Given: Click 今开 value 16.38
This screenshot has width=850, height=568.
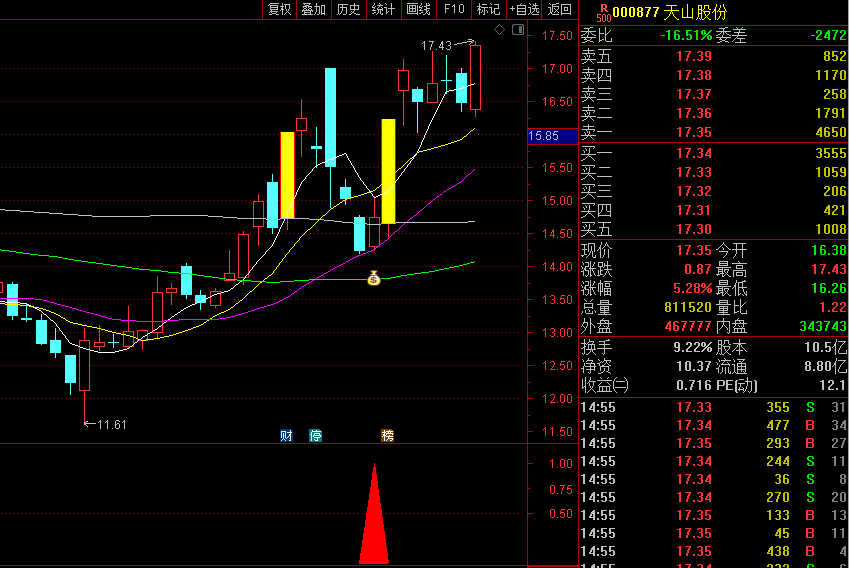Looking at the screenshot, I should (828, 250).
